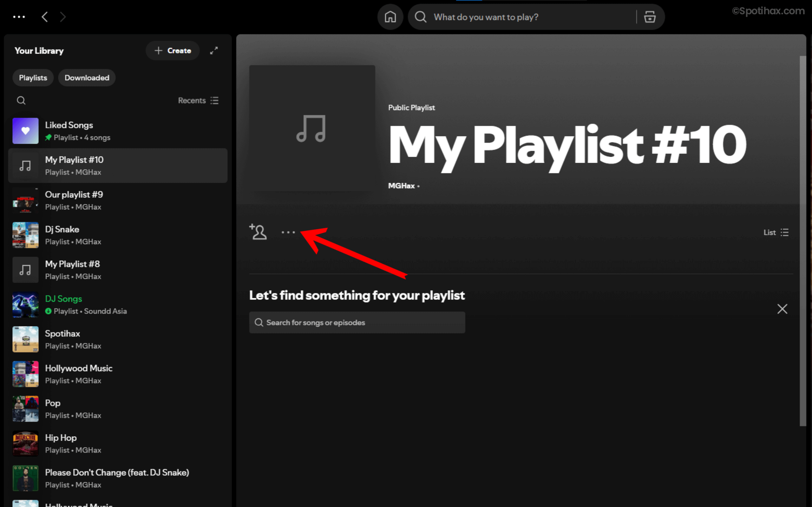Open the Recents sort dropdown
Image resolution: width=812 pixels, height=507 pixels.
point(198,101)
